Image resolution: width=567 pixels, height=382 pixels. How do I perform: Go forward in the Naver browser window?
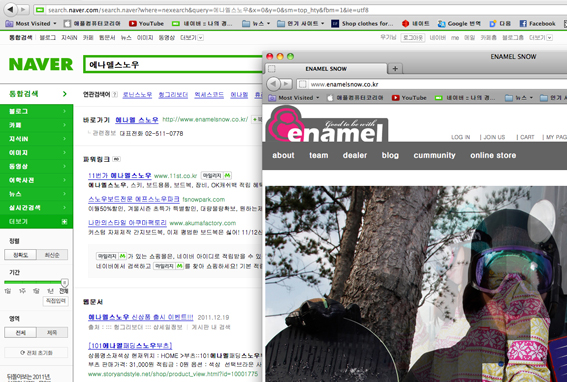[x=22, y=9]
